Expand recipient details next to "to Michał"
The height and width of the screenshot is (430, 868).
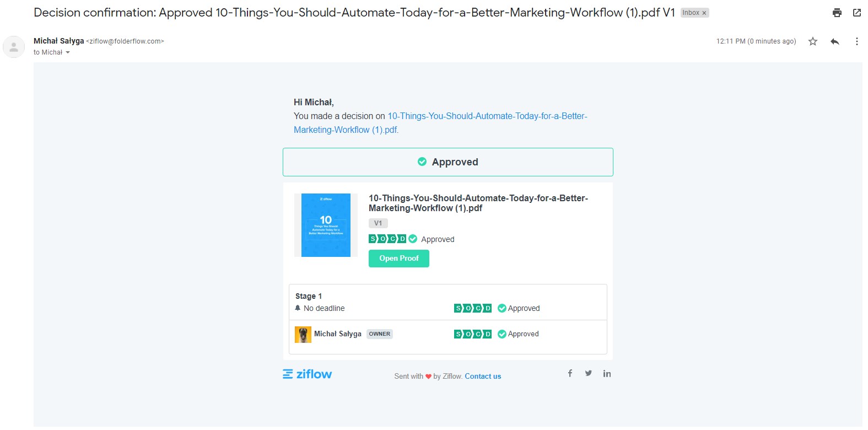pos(68,52)
